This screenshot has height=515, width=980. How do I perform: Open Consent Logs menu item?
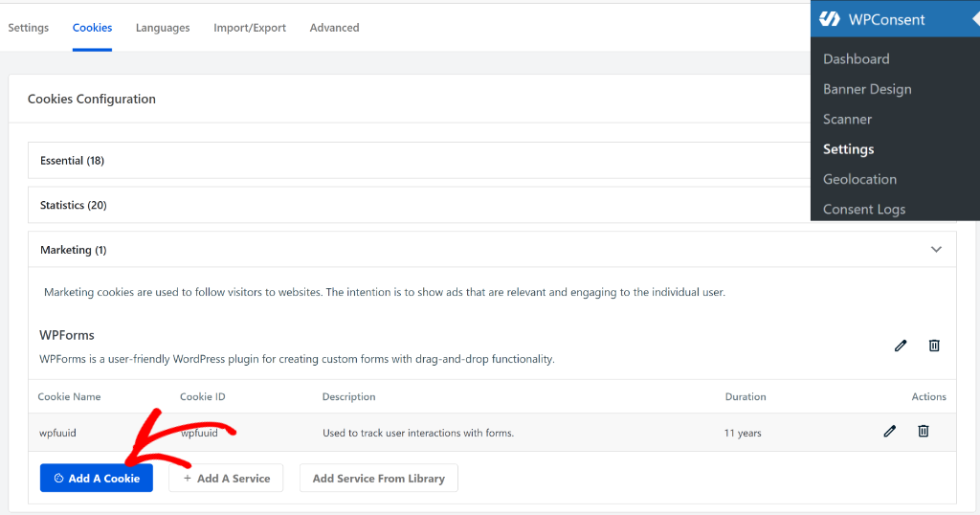pos(864,210)
